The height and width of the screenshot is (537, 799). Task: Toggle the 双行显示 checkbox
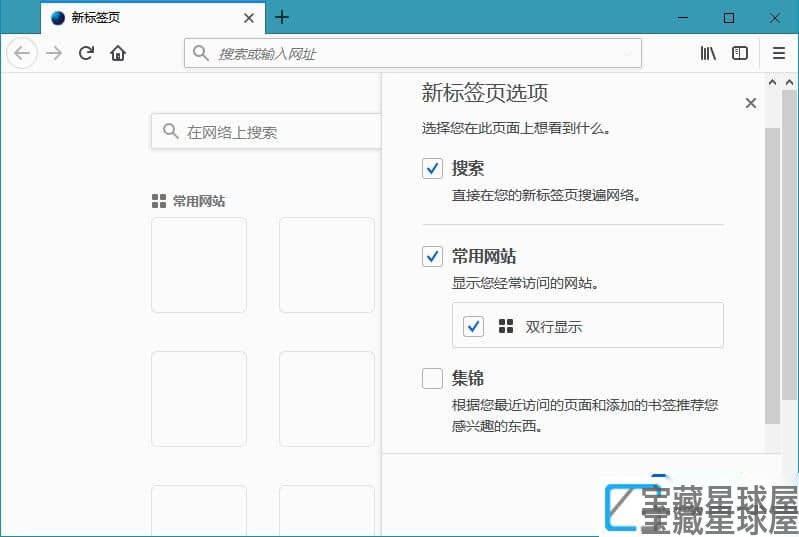point(473,326)
